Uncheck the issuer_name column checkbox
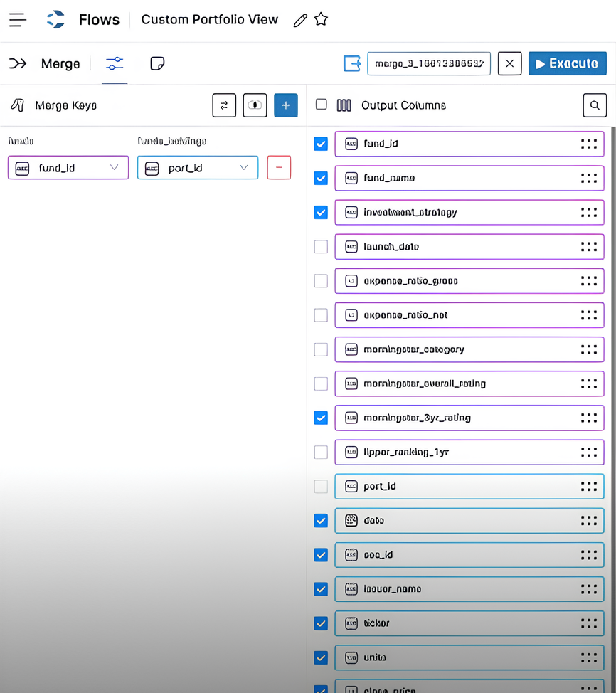The image size is (616, 693). [321, 589]
